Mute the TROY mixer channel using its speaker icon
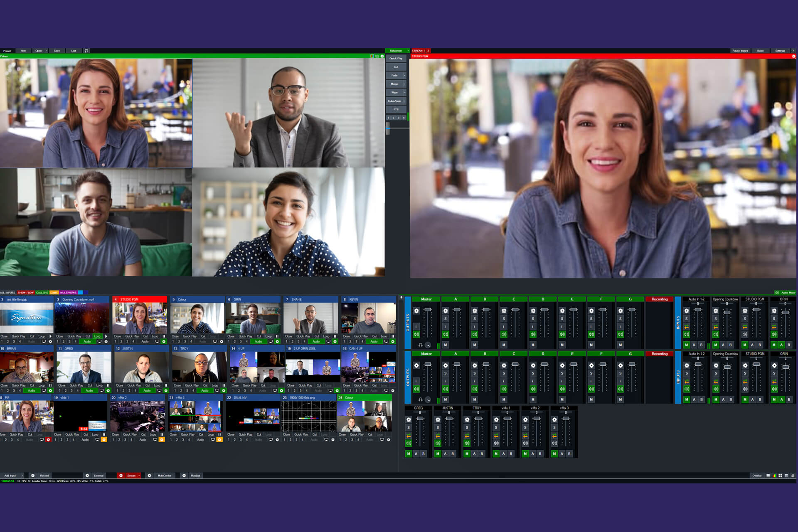798x532 pixels. click(x=467, y=443)
